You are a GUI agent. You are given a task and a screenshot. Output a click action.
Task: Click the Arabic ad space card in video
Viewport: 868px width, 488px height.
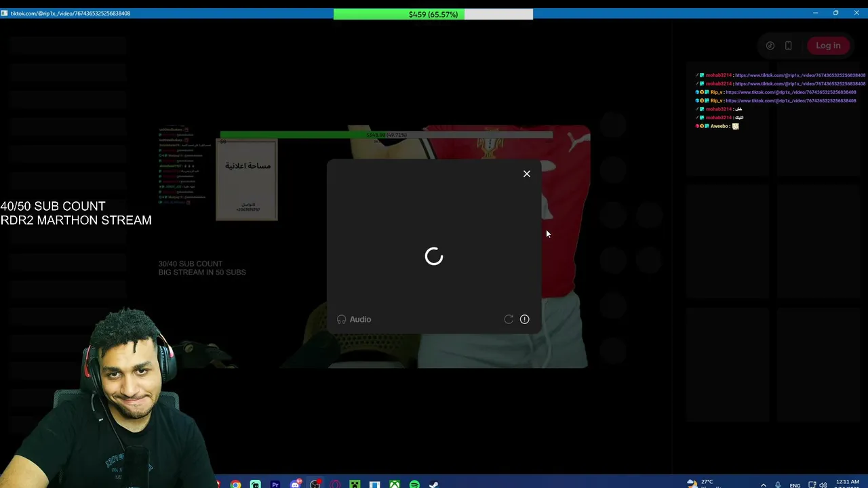pyautogui.click(x=247, y=180)
